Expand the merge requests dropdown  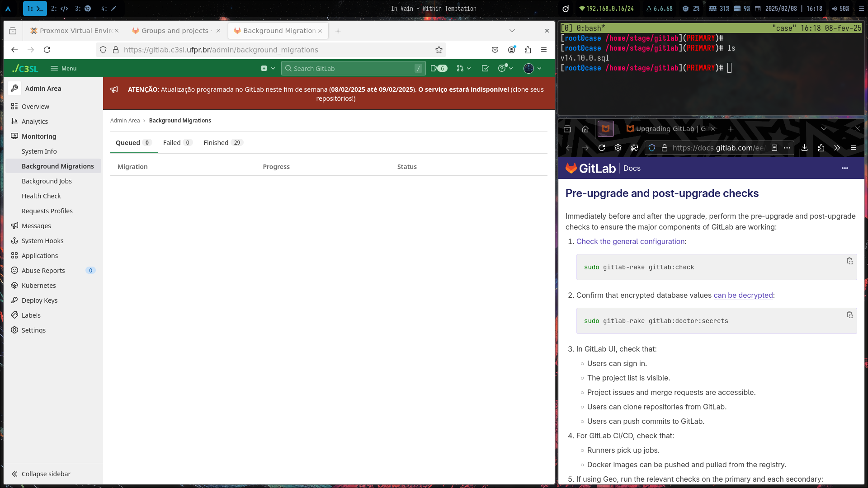463,68
